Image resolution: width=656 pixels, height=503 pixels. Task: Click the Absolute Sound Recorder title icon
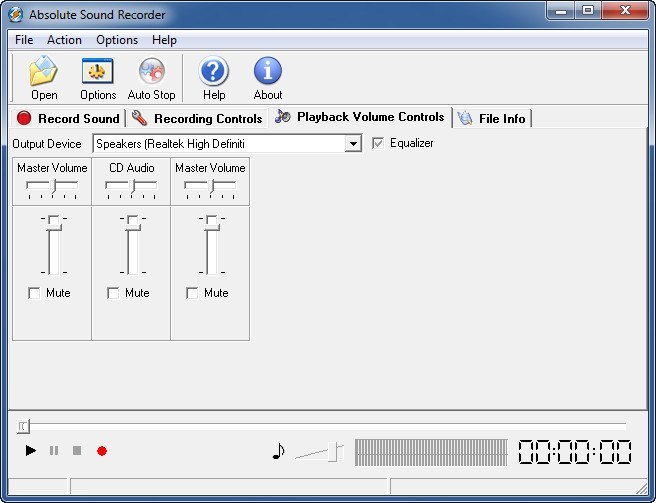click(15, 14)
